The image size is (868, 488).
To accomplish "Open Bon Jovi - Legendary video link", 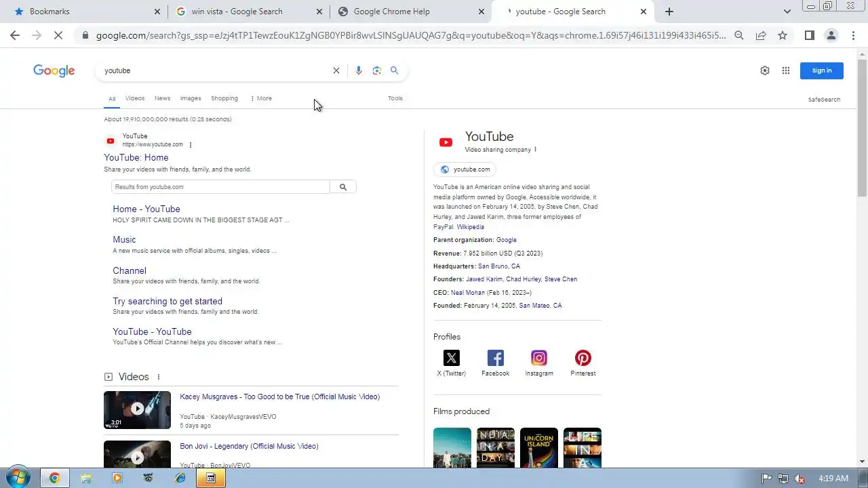I will coord(249,447).
